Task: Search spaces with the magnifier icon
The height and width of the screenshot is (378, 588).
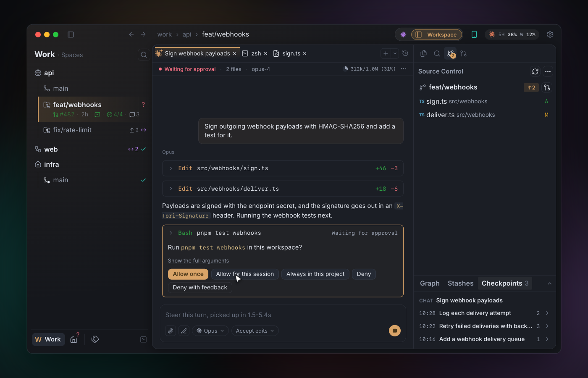Action: [x=144, y=55]
